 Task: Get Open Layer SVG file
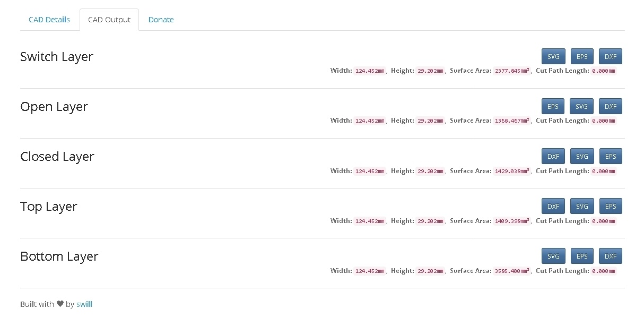point(582,106)
